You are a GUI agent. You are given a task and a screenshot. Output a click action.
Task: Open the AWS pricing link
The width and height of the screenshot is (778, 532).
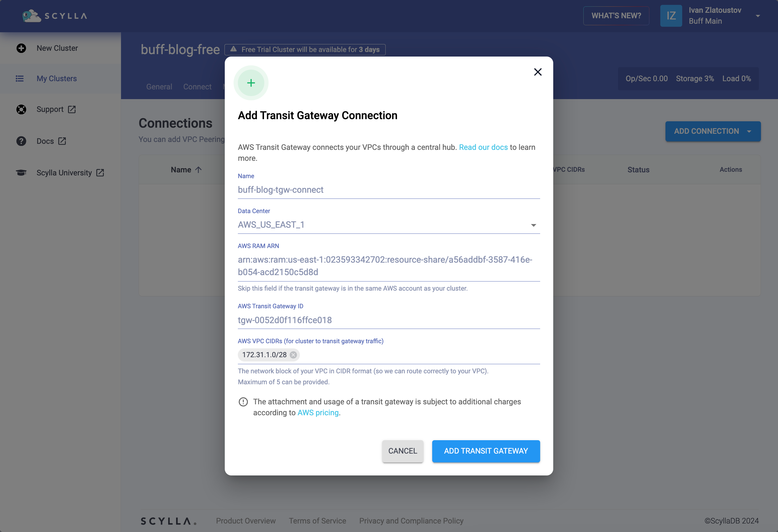click(x=318, y=413)
